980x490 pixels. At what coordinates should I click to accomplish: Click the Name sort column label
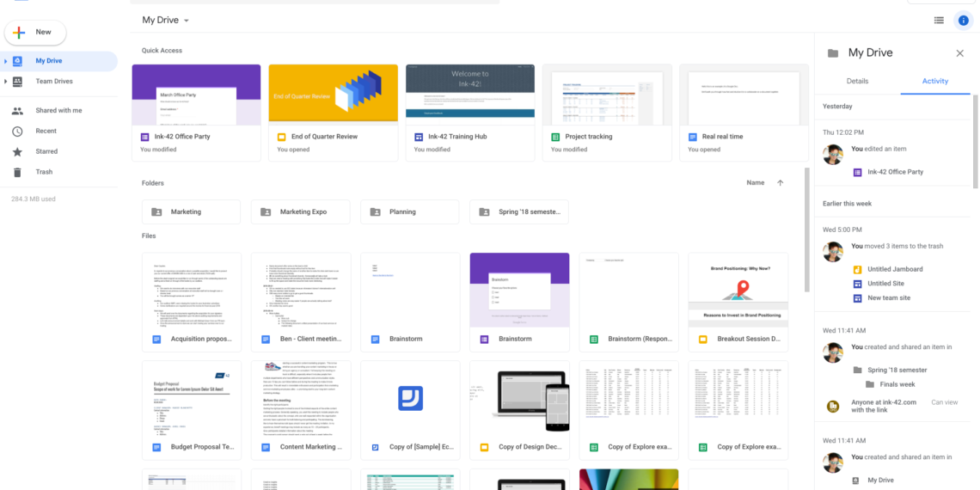click(x=755, y=183)
